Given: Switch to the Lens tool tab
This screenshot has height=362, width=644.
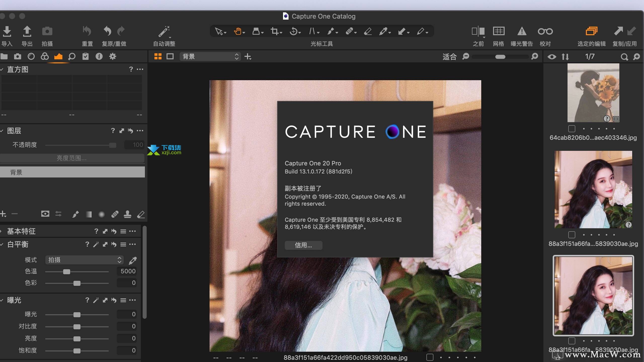Looking at the screenshot, I should (x=31, y=57).
